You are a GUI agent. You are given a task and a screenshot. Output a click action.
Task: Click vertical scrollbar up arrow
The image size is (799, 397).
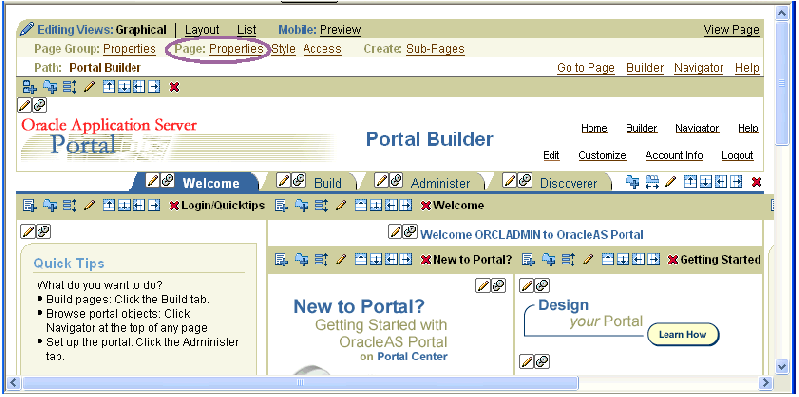pos(782,14)
